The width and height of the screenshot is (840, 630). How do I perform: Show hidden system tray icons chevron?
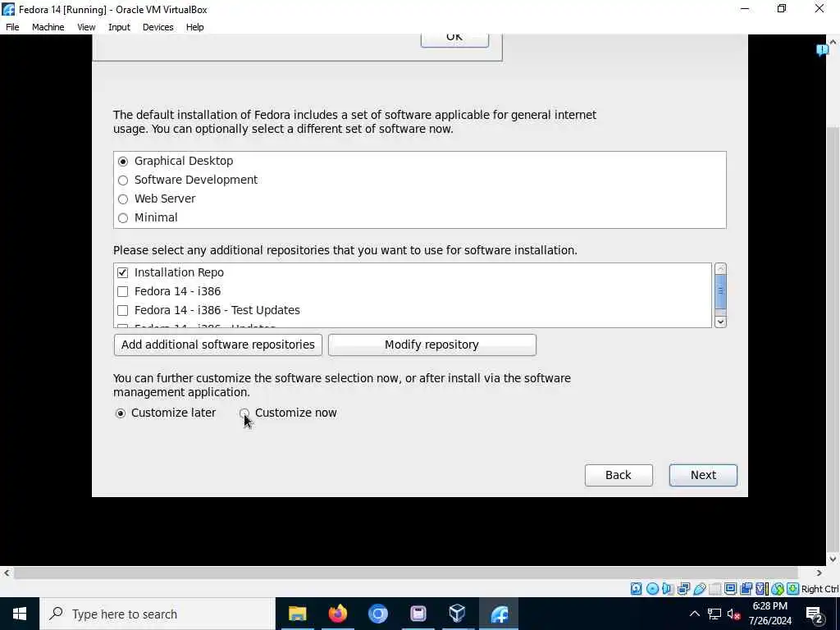click(x=694, y=614)
